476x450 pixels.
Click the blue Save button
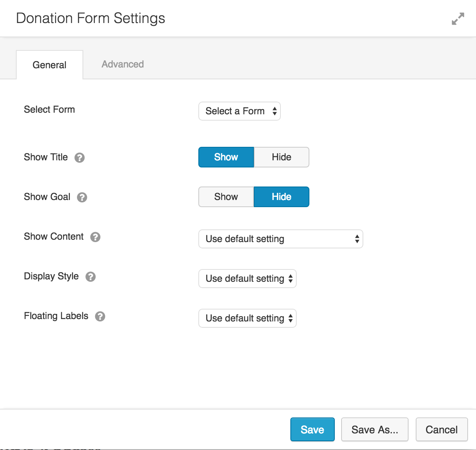coord(313,429)
